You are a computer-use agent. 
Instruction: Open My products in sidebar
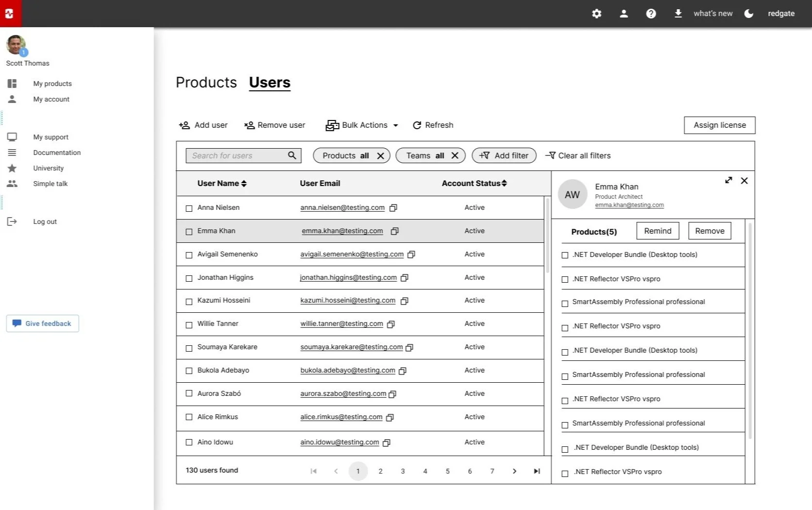[x=52, y=84]
